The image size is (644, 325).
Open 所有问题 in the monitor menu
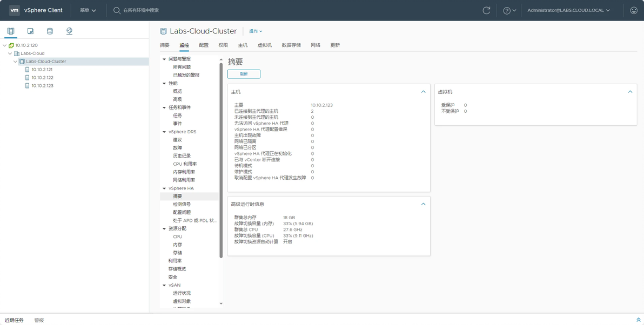click(x=182, y=67)
